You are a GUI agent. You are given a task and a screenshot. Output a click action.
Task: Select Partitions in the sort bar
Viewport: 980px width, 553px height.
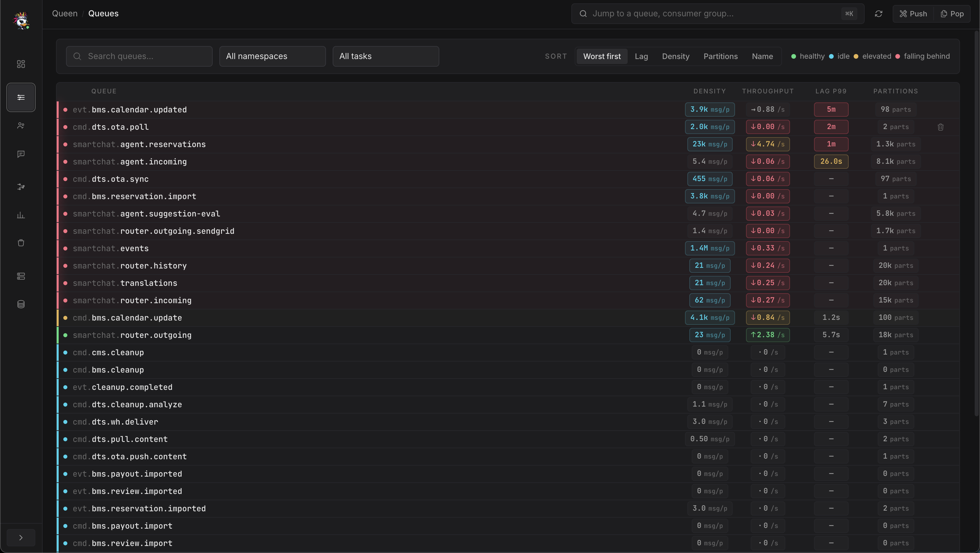pyautogui.click(x=721, y=56)
